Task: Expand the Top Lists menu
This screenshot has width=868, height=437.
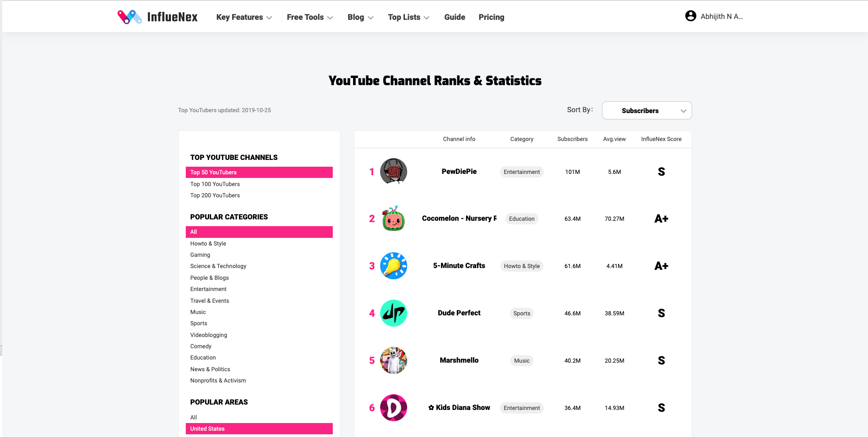Action: [409, 17]
